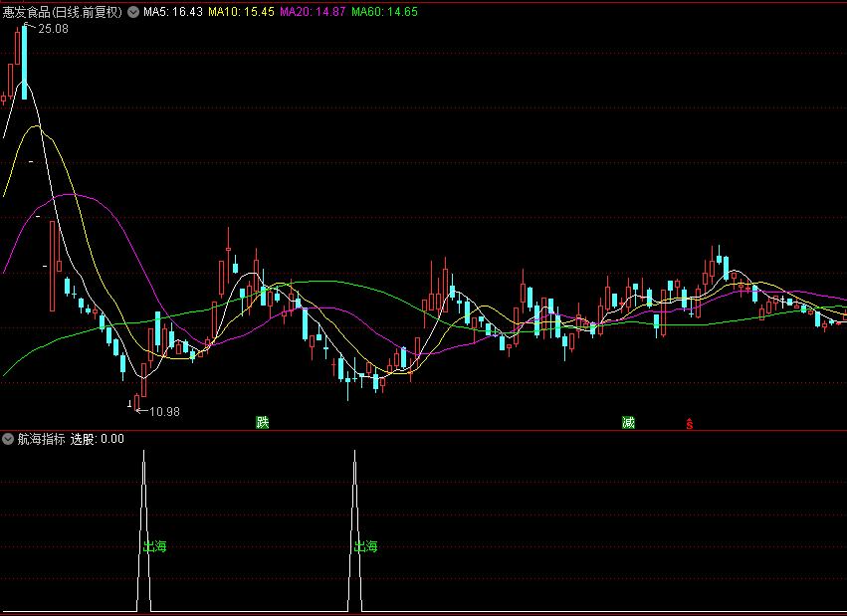Click the green 减 marker icon
Image resolution: width=847 pixels, height=616 pixels.
click(628, 423)
